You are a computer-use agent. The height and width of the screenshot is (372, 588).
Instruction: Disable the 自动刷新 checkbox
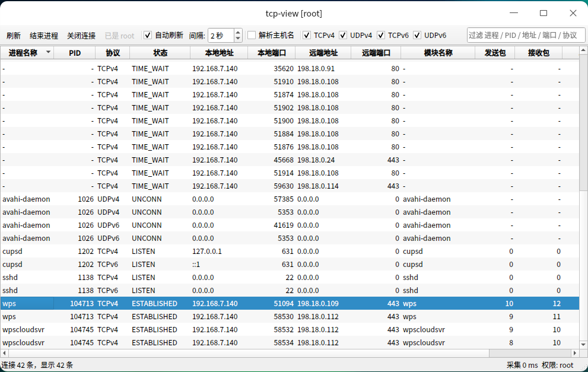point(148,35)
